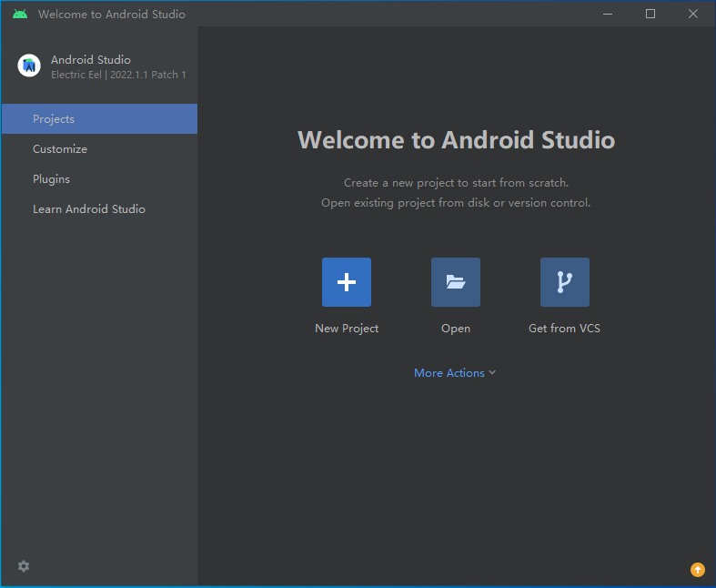Click the Open folder icon
The image size is (716, 588).
tap(456, 282)
